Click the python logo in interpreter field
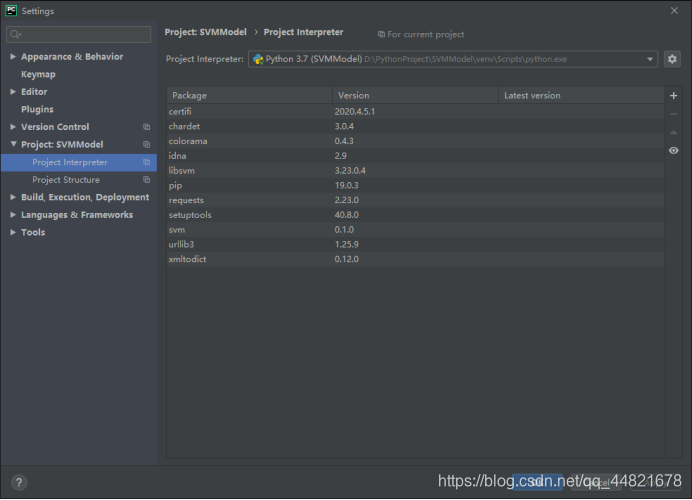Viewport: 692px width, 500px height. [x=258, y=59]
